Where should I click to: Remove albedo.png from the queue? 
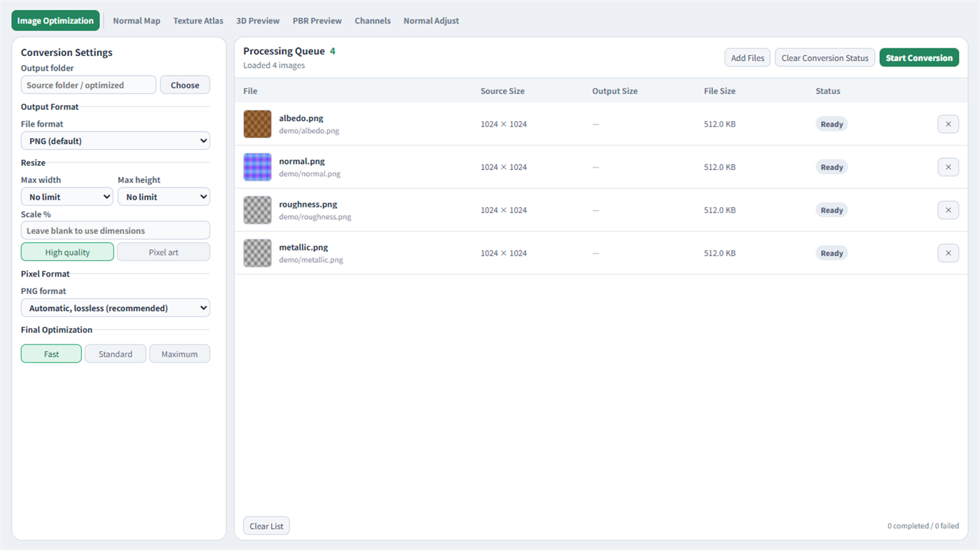click(948, 124)
